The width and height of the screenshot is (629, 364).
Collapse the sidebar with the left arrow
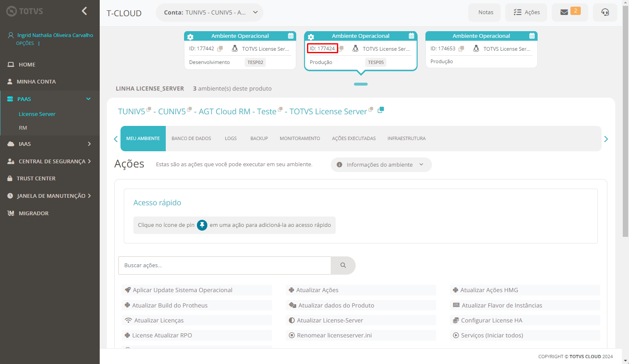84,11
